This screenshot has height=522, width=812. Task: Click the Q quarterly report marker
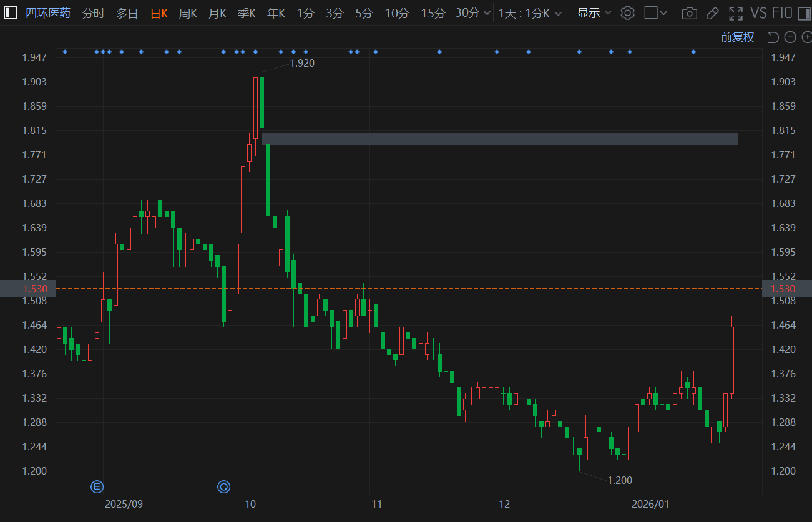click(223, 486)
